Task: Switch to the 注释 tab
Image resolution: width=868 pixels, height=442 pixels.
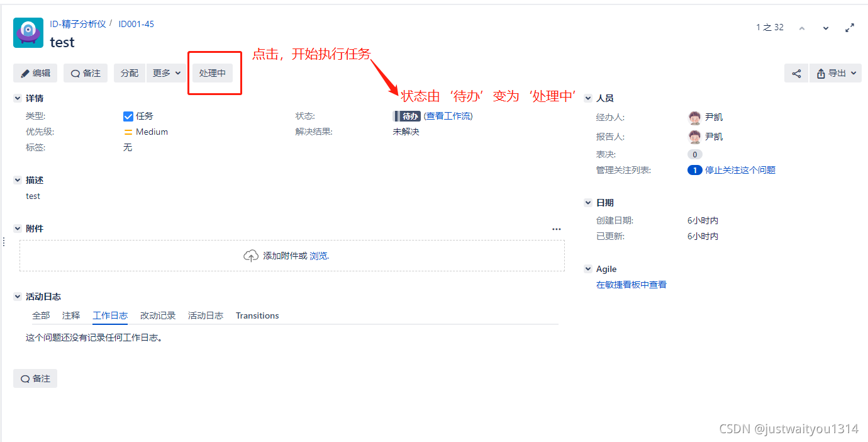Action: pos(71,315)
